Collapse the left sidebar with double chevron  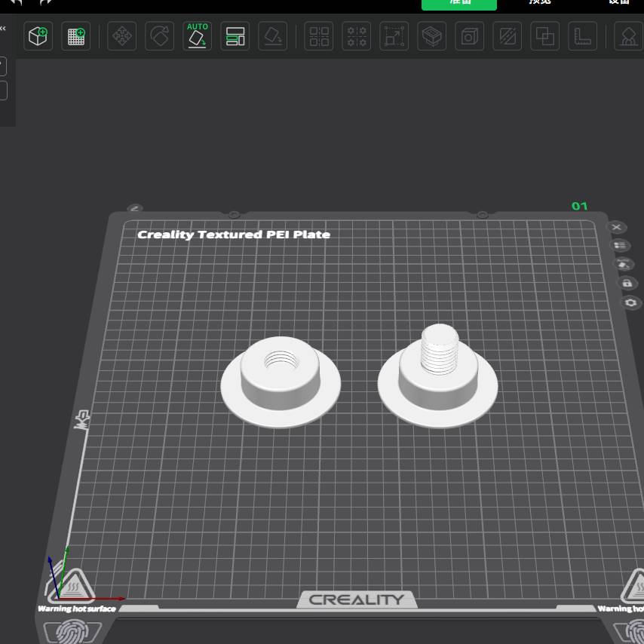pos(3,29)
